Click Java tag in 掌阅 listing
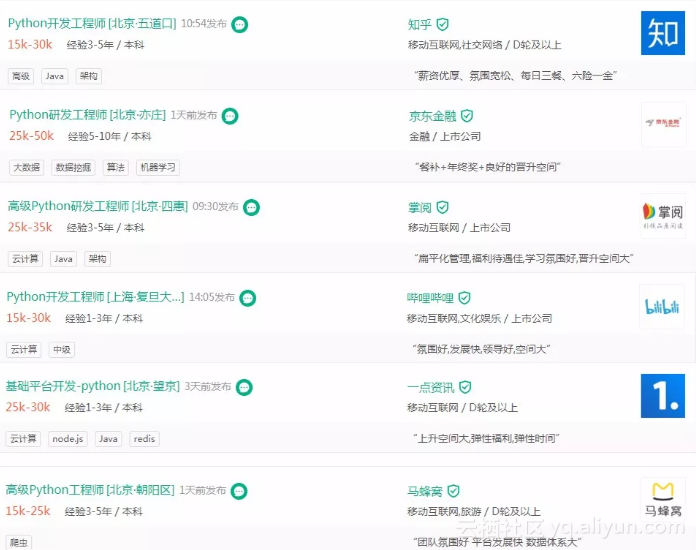 tap(63, 259)
